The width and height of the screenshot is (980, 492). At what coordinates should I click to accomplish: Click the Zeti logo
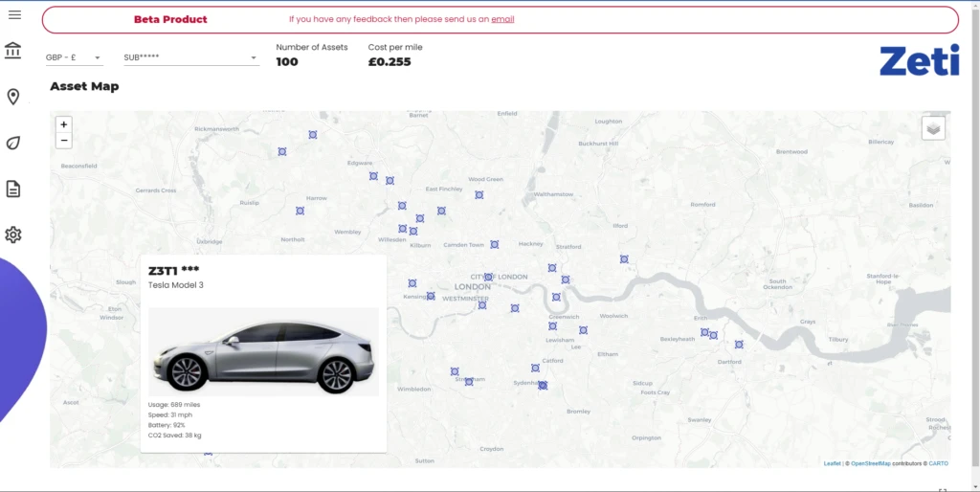tap(920, 60)
